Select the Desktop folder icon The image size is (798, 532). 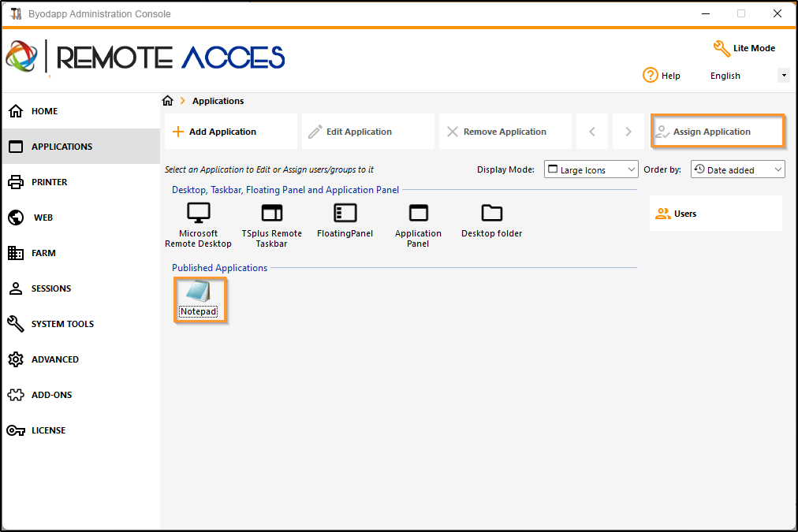coord(491,213)
